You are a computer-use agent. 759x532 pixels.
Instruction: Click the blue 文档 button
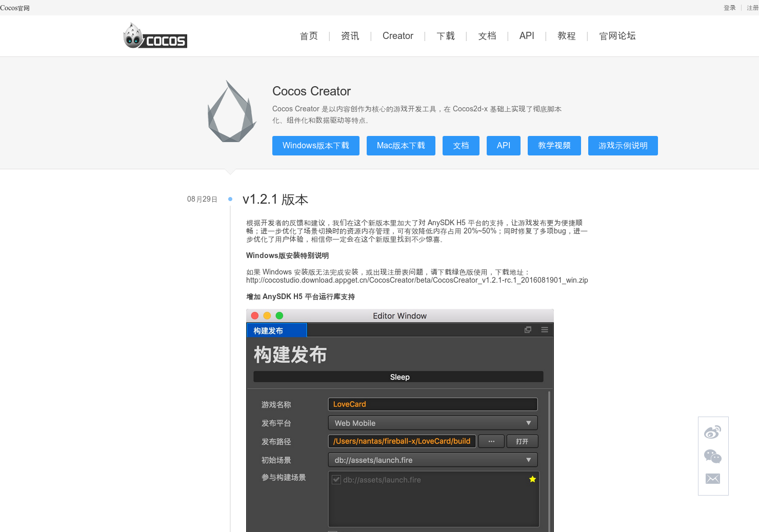click(x=461, y=146)
